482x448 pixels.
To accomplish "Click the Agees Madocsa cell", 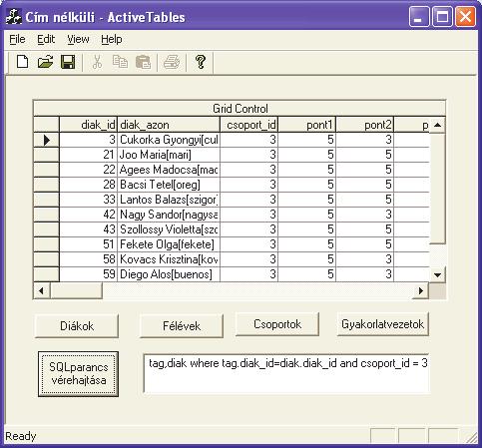I will [169, 170].
